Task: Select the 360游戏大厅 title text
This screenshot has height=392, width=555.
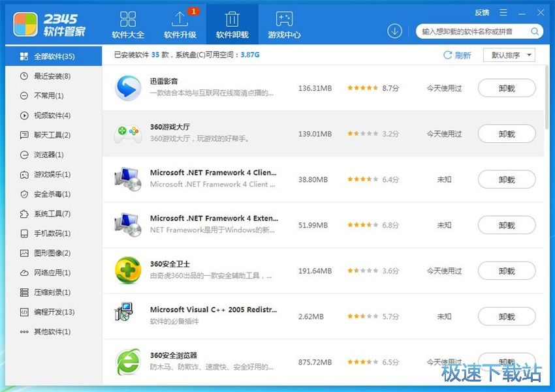Action: click(170, 127)
